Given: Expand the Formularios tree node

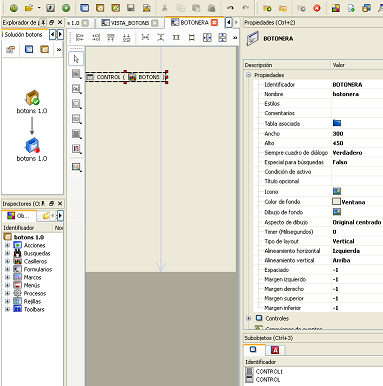Looking at the screenshot, I should tap(7, 269).
